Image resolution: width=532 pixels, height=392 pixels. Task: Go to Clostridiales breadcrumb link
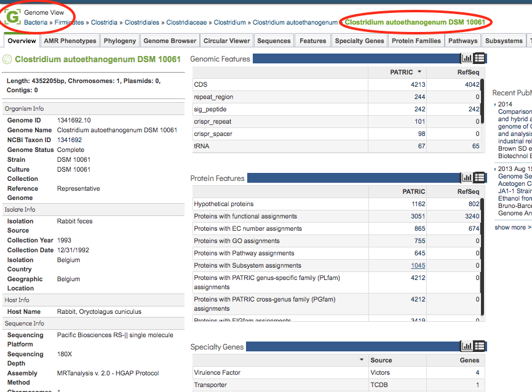point(142,22)
